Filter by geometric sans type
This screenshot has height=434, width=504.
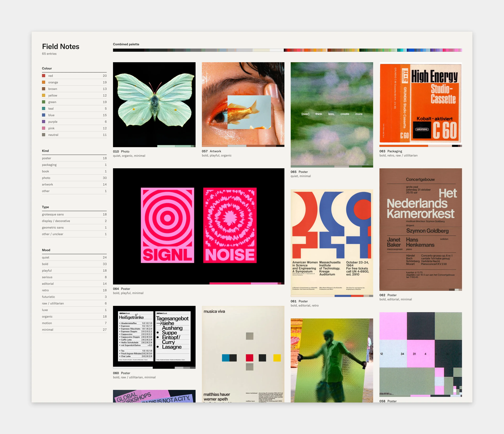[x=74, y=228]
